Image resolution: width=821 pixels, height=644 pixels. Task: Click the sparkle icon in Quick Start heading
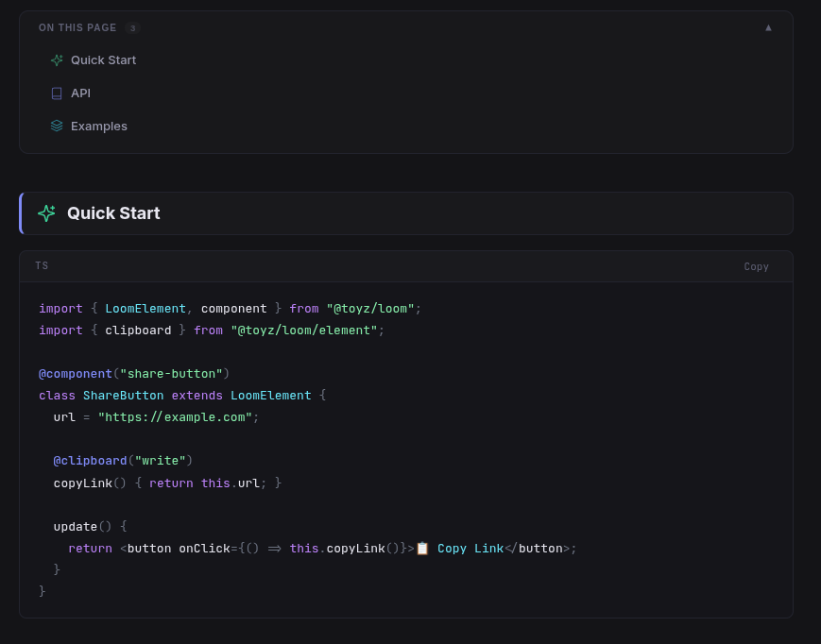[x=46, y=213]
